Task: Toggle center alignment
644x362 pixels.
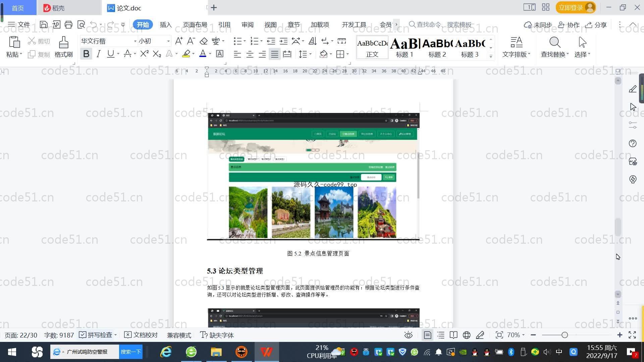Action: point(250,54)
